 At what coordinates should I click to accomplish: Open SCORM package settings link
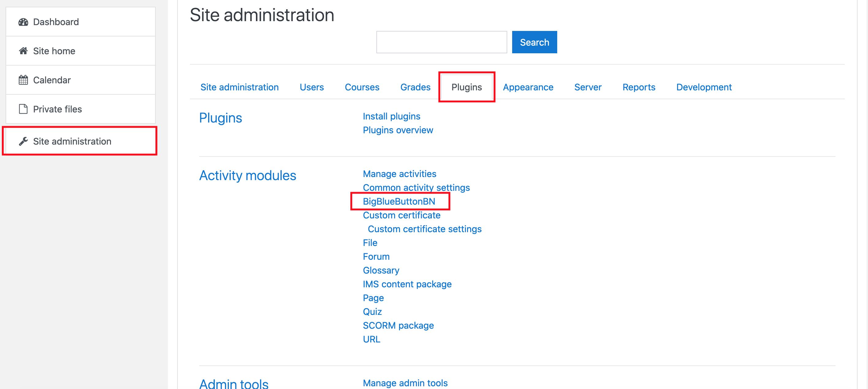[x=398, y=326]
